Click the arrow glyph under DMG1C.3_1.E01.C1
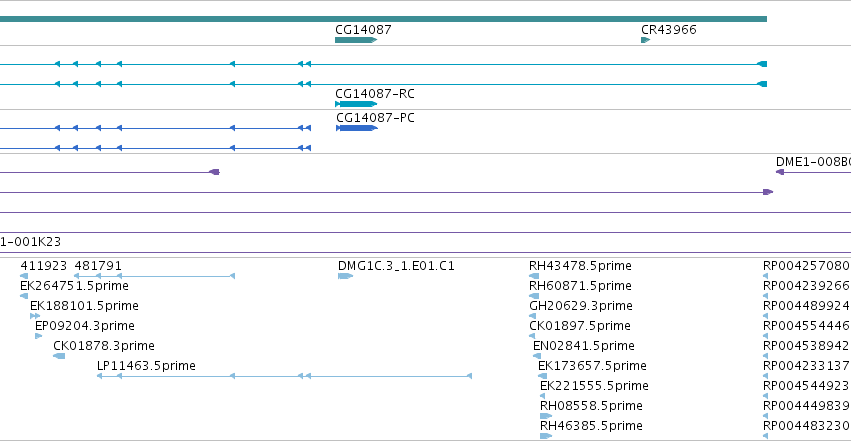 pyautogui.click(x=345, y=276)
